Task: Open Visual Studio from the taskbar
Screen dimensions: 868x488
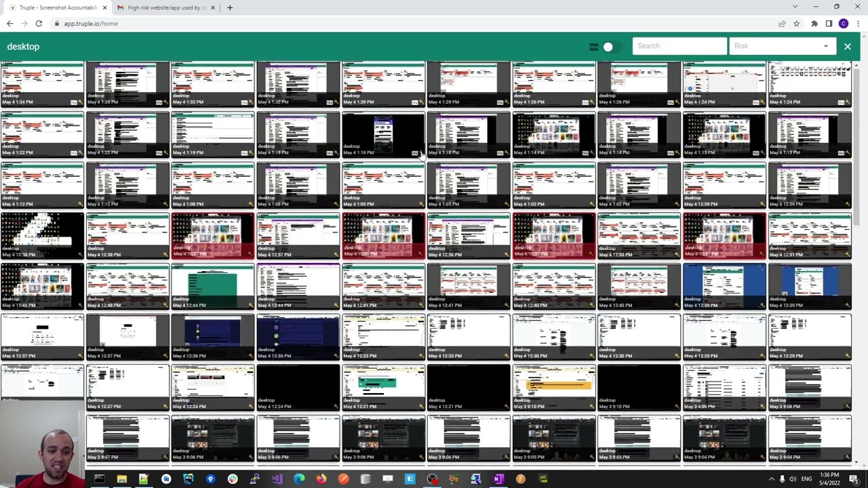Action: pos(277,479)
